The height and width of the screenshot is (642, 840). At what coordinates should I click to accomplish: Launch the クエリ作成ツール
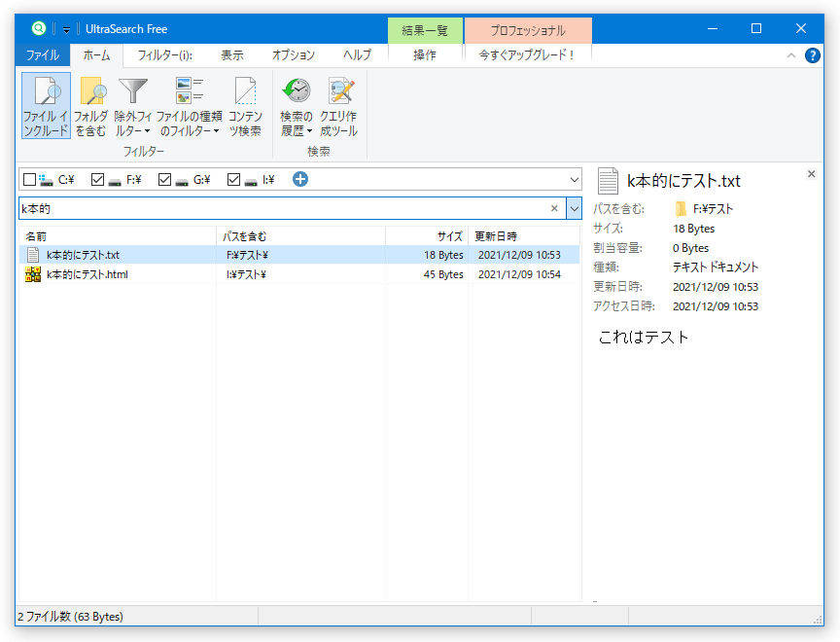pos(339,106)
